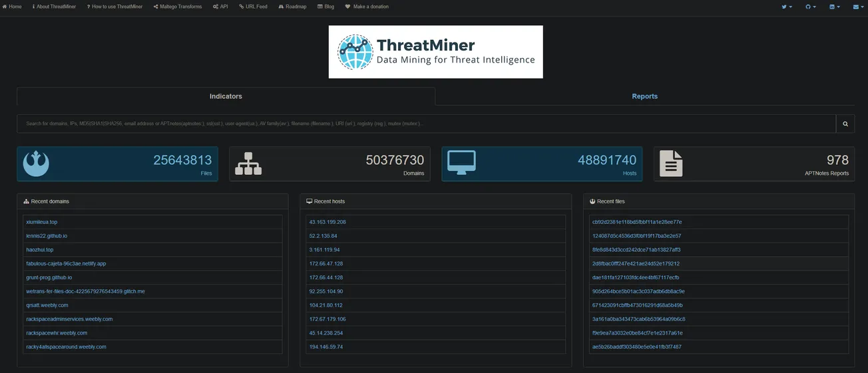Open the wetrans-fer-files-doc glitch.me domain
This screenshot has height=373, width=868.
point(85,291)
